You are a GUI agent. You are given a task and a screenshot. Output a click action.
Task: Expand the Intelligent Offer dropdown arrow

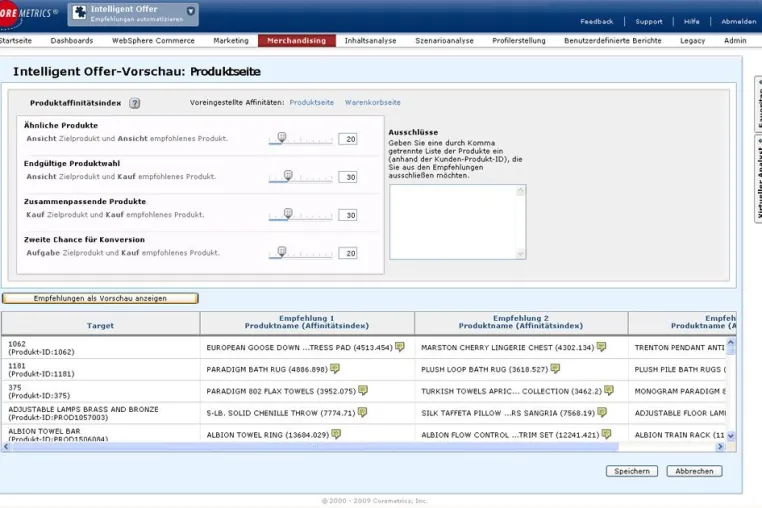tap(191, 11)
